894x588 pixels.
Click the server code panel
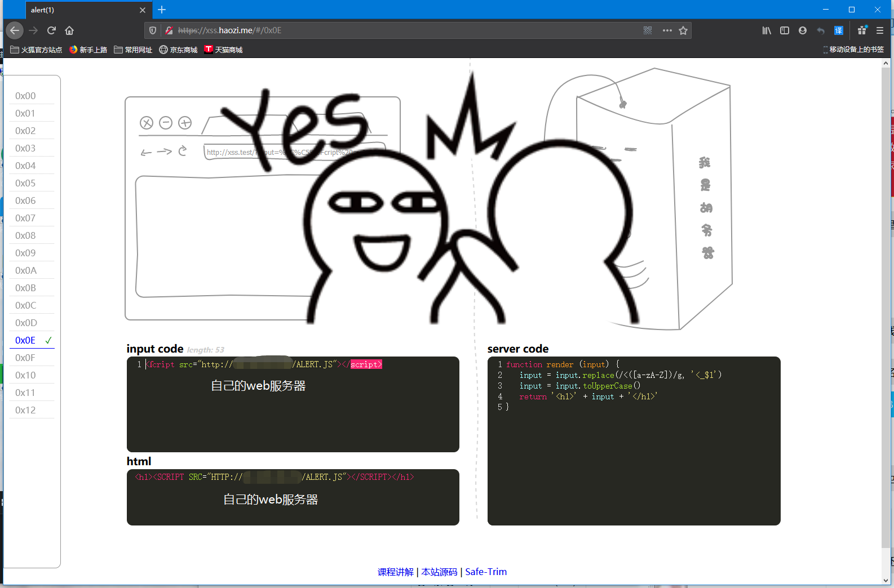(634, 441)
